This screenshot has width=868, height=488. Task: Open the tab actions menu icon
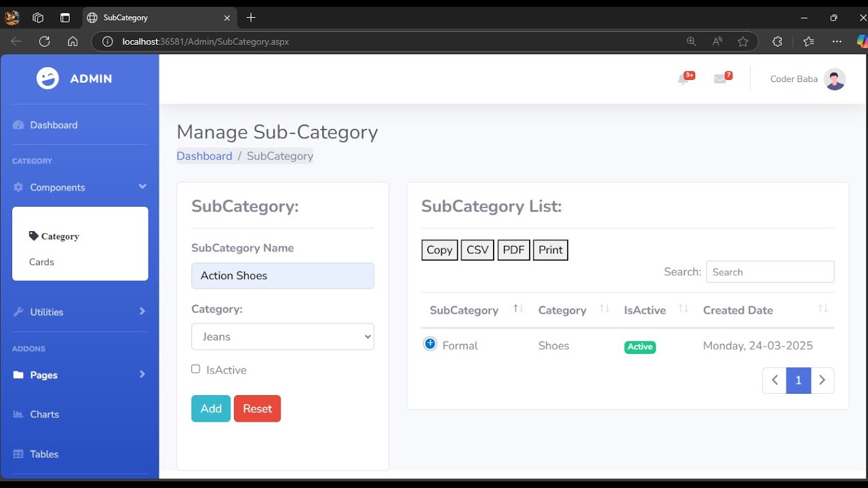tap(65, 18)
